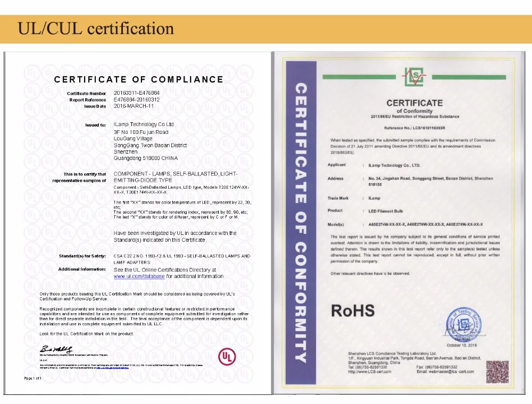532x404 pixels.
Task: Click the '3F No 100 Fu jun Road' line
Action: tap(141, 132)
